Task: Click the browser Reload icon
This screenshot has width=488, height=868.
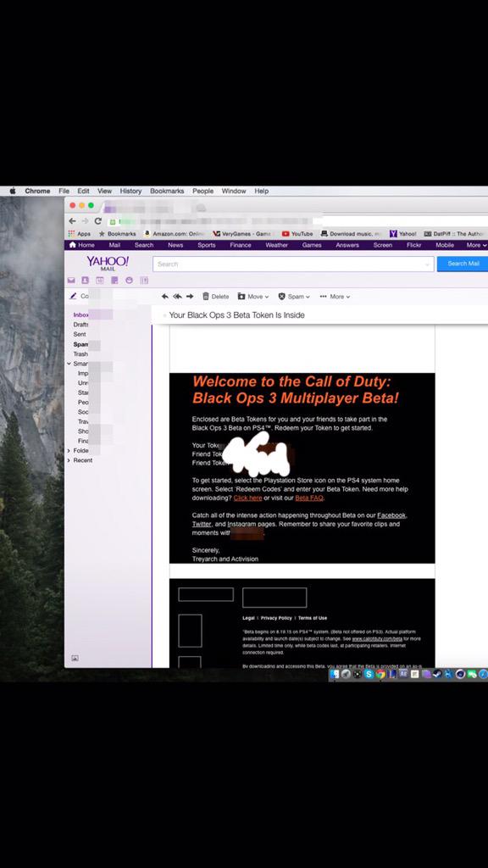Action: [x=98, y=221]
